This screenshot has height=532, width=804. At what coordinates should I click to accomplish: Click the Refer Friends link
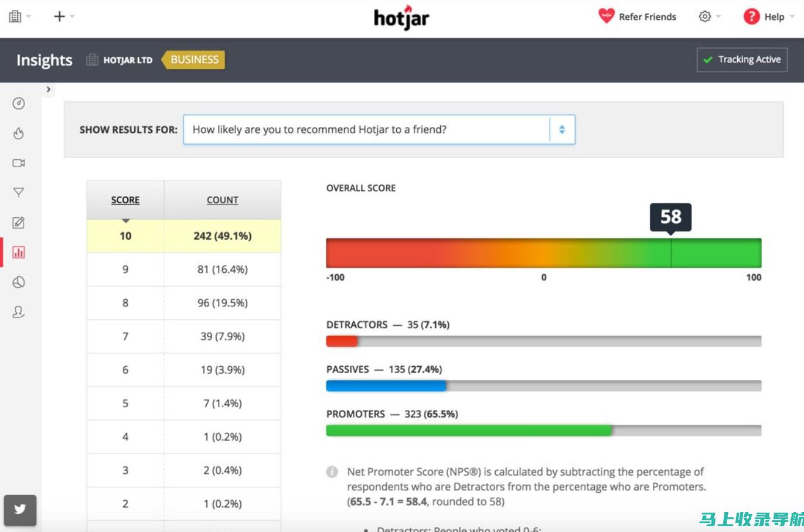(x=648, y=17)
